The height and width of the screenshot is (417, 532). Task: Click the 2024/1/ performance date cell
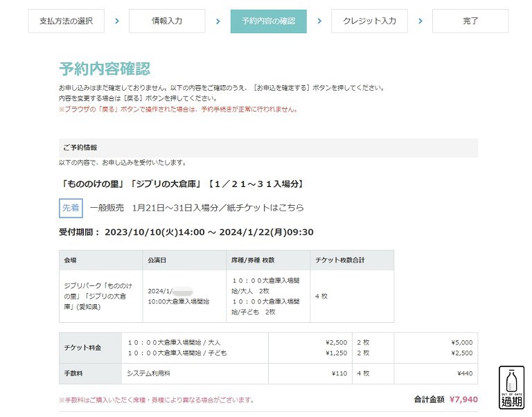[184, 296]
